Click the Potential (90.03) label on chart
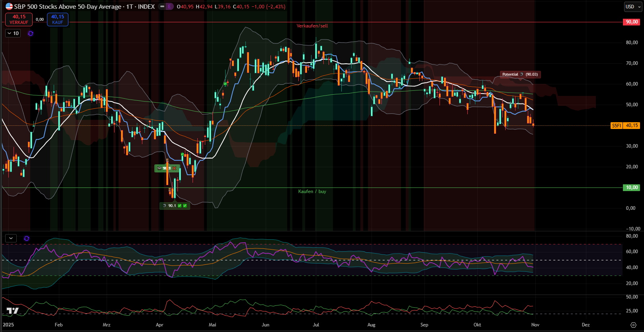This screenshot has height=332, width=644. tap(520, 74)
